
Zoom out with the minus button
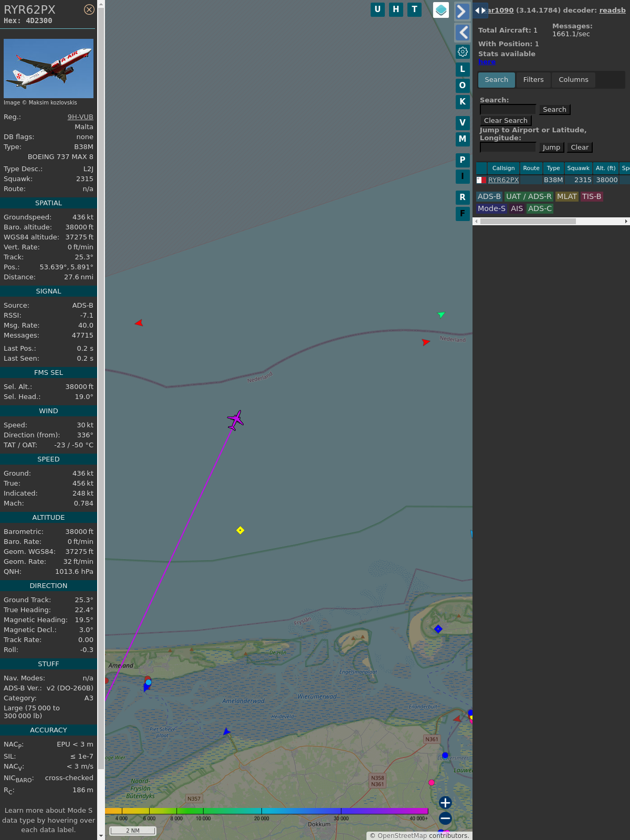click(x=445, y=818)
